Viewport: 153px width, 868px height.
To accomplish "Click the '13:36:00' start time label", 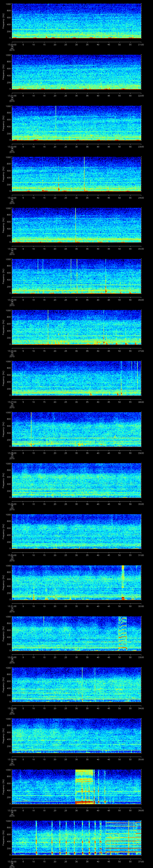I will (x=12, y=861).
